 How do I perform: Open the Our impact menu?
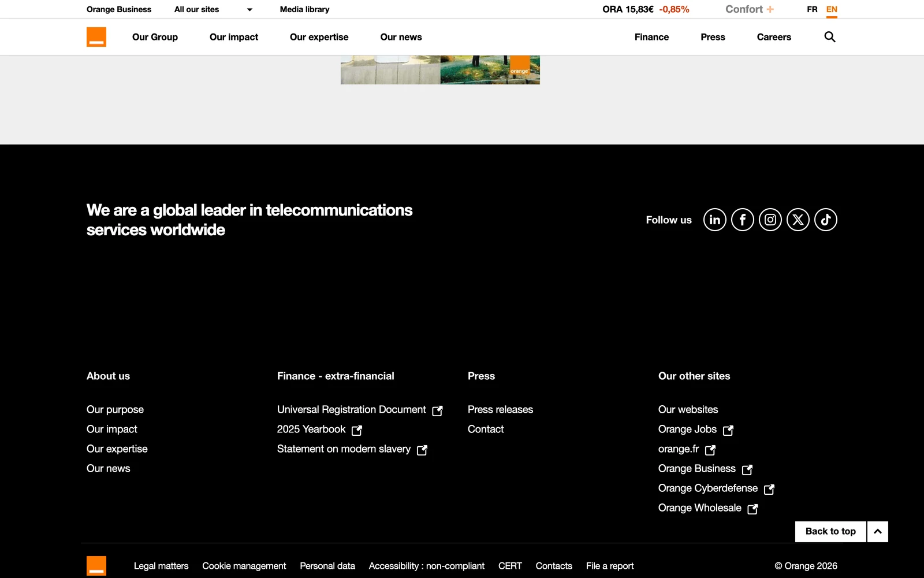(x=234, y=37)
